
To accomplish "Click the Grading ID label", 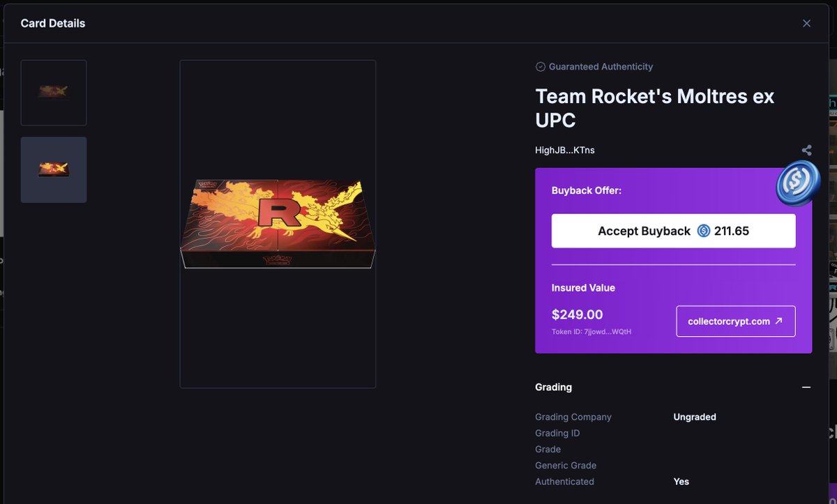I will tap(557, 433).
